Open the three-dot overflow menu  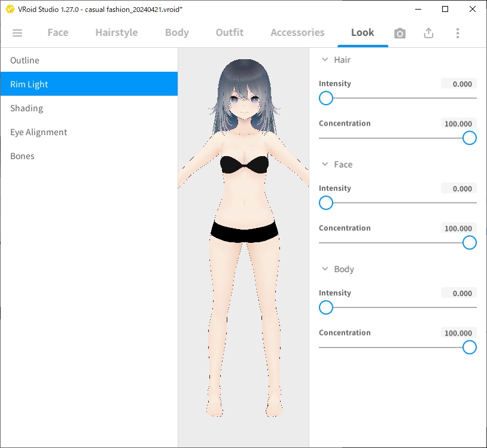458,33
